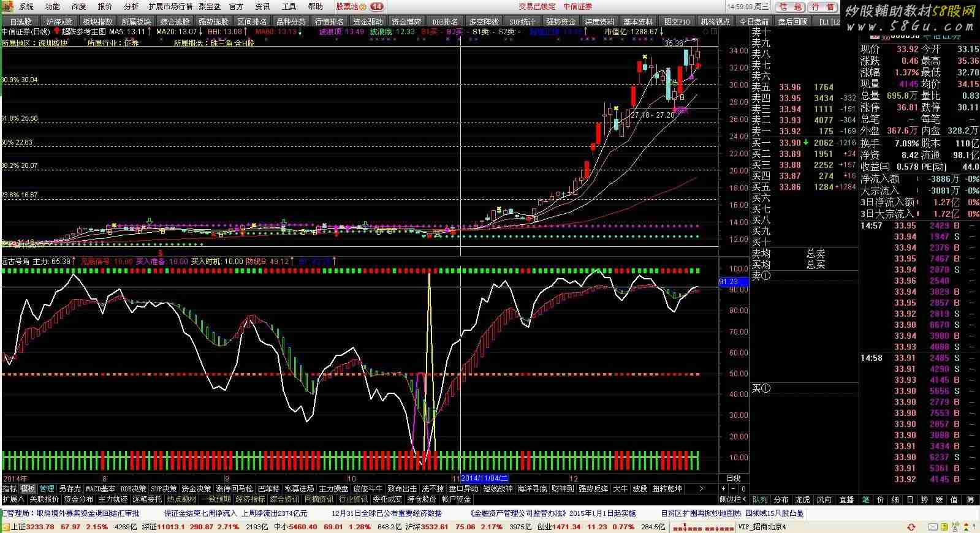This screenshot has height=533, width=980.
Task: Open the 扩展市场行情 menu
Action: point(170,6)
